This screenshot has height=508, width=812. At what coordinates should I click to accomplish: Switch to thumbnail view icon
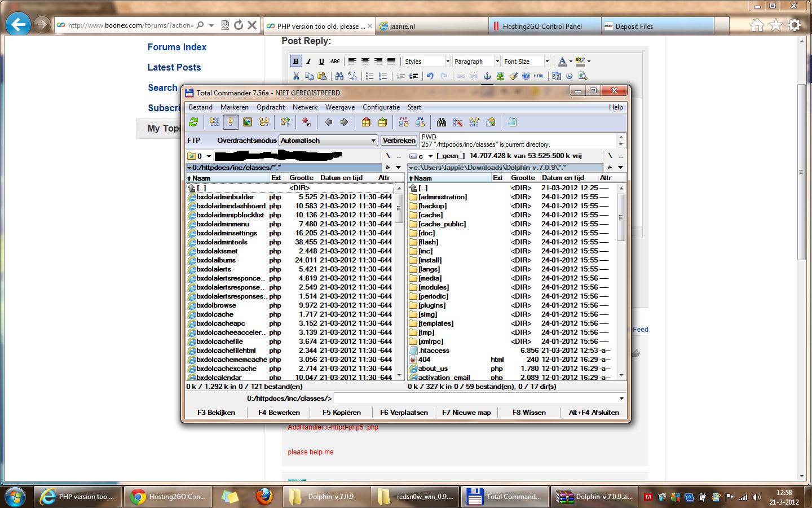coord(247,122)
